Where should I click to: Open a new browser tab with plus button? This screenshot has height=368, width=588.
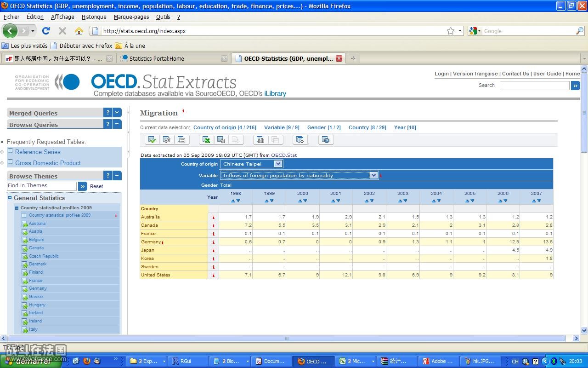pyautogui.click(x=353, y=58)
